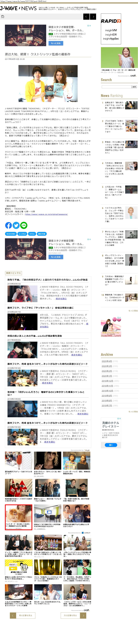The width and height of the screenshot is (138, 644).
Task: Open the 2020年4月 archive link
Action: pyautogui.click(x=107, y=361)
